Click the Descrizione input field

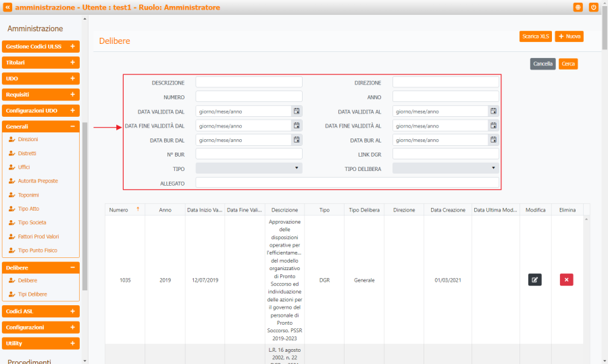(x=249, y=82)
